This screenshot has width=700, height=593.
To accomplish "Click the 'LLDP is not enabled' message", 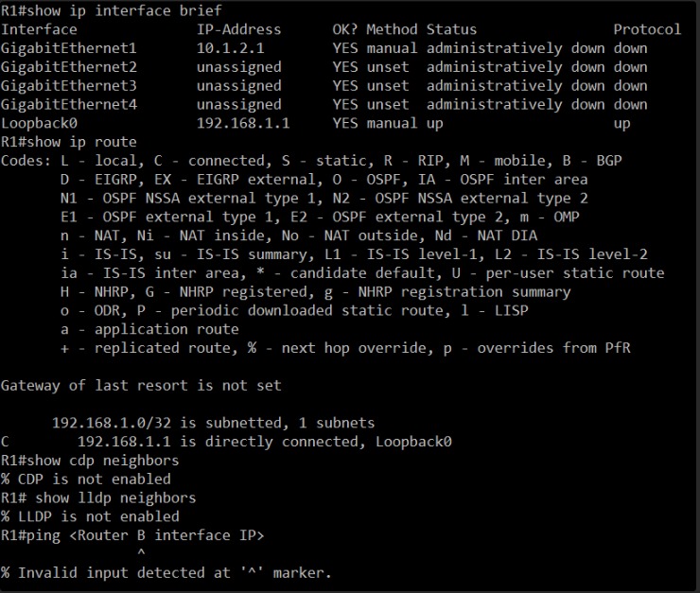I will (90, 516).
